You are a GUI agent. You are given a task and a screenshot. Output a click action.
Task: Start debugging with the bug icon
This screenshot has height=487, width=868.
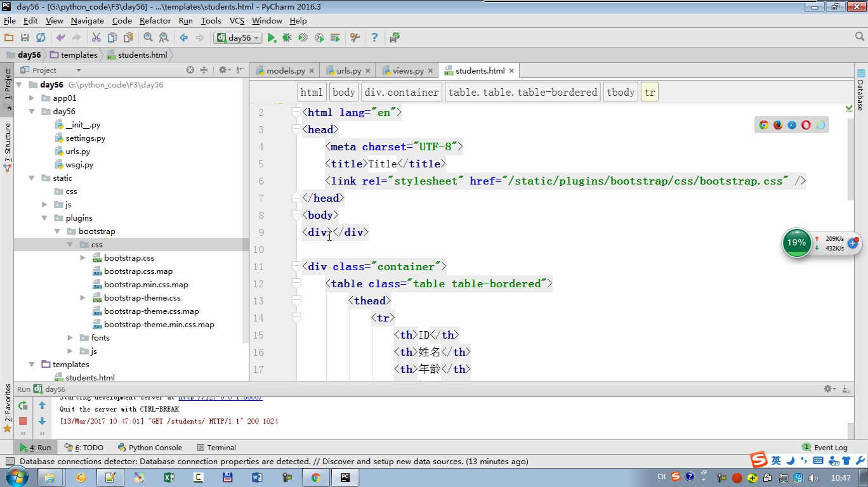point(287,38)
